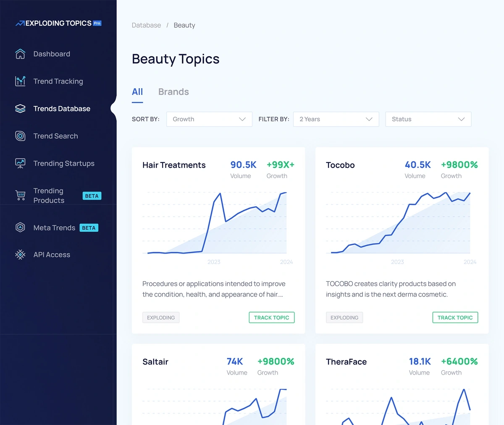Click the +99X+ growth value
Image resolution: width=504 pixels, height=425 pixels.
(x=281, y=165)
